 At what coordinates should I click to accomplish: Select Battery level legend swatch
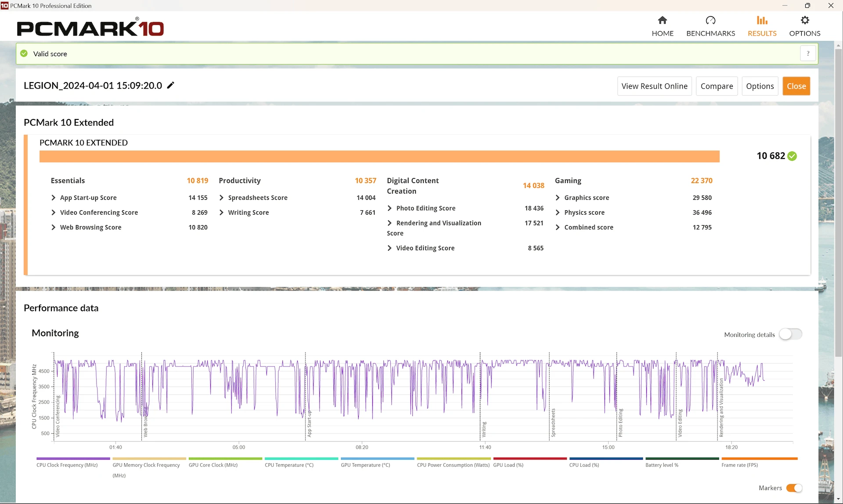coord(682,458)
